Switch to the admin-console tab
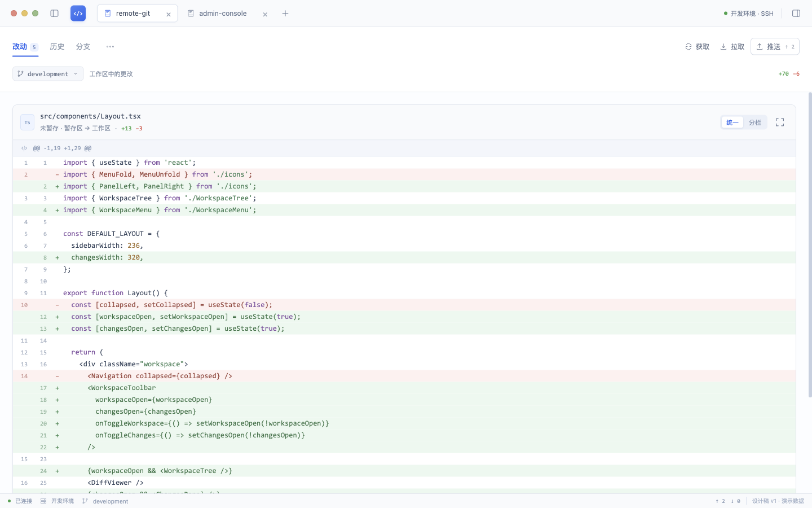Image resolution: width=812 pixels, height=508 pixels. 228,14
